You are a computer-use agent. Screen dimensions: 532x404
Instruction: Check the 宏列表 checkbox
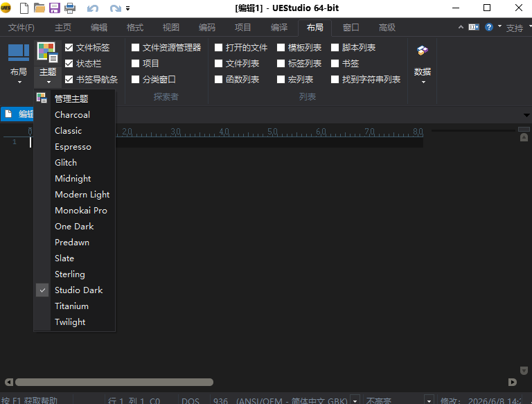point(281,80)
